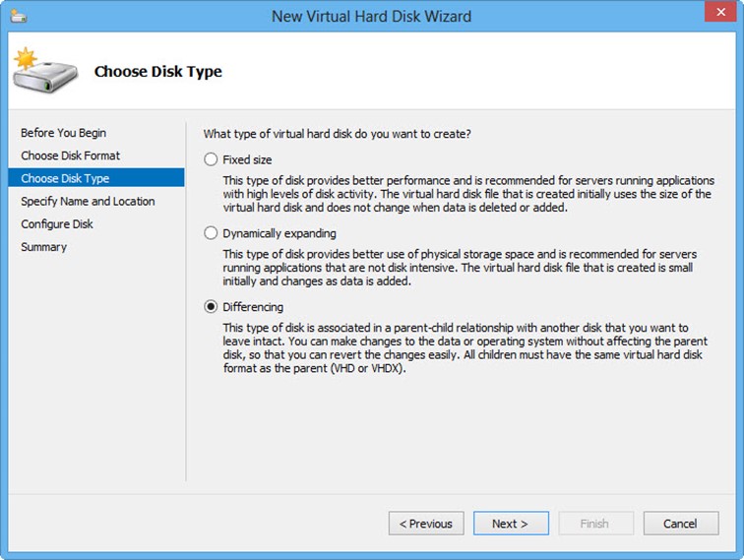Cancel the wizard

pyautogui.click(x=681, y=524)
